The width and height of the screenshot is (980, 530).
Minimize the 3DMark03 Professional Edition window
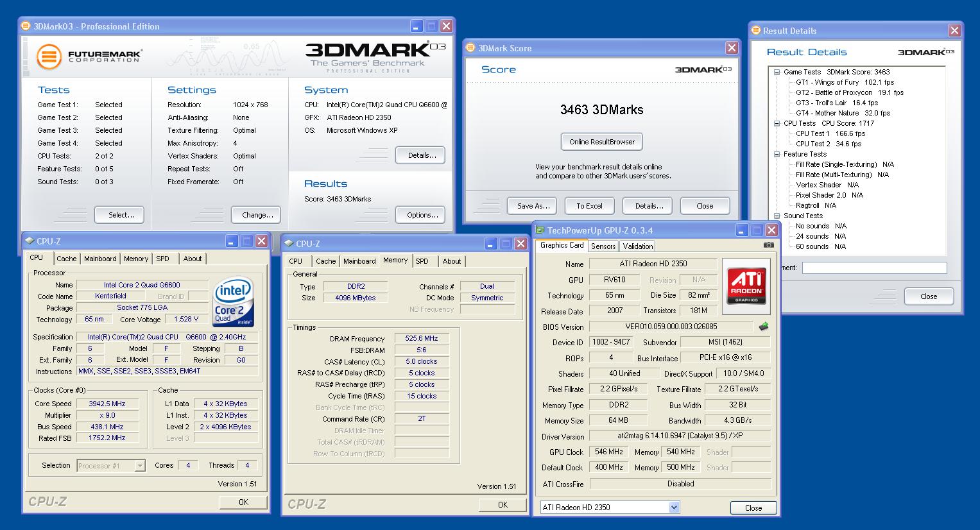tap(417, 26)
